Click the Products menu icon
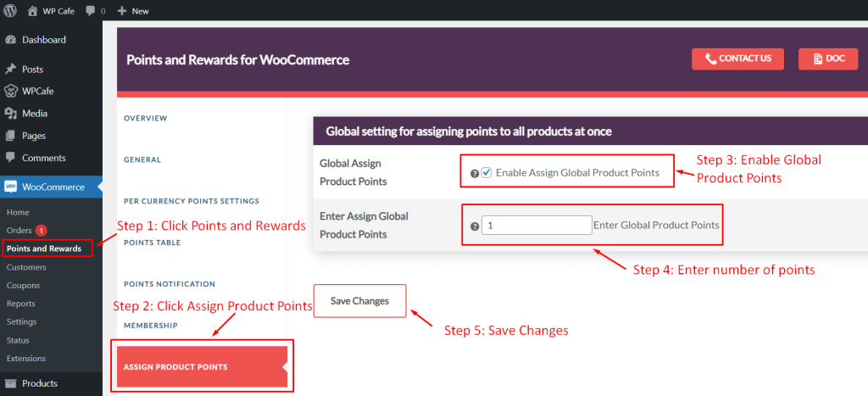The width and height of the screenshot is (868, 396). (10, 383)
